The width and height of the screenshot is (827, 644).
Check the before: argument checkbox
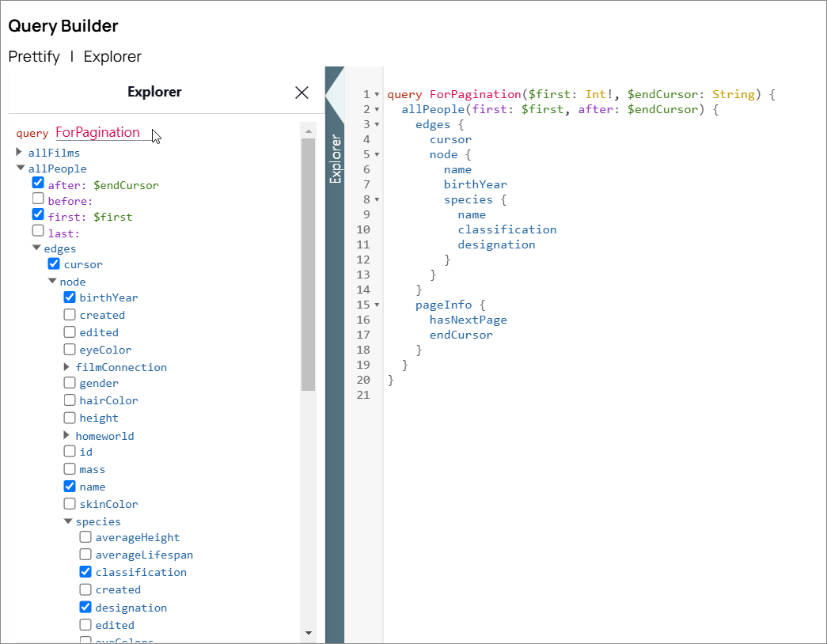point(38,199)
